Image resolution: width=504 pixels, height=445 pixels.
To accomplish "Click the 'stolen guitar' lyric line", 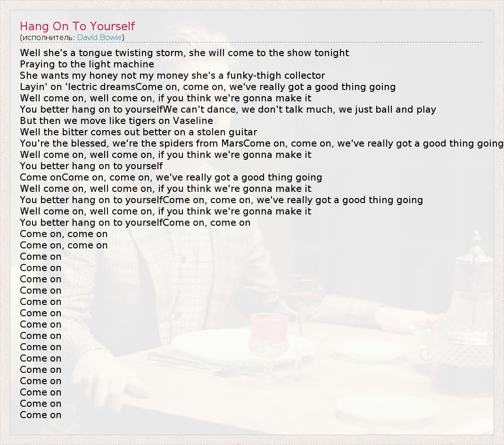I will pyautogui.click(x=138, y=132).
